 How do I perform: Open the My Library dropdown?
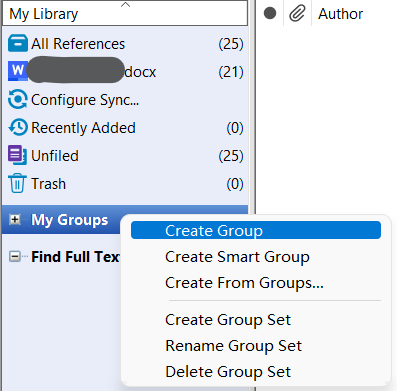125,13
